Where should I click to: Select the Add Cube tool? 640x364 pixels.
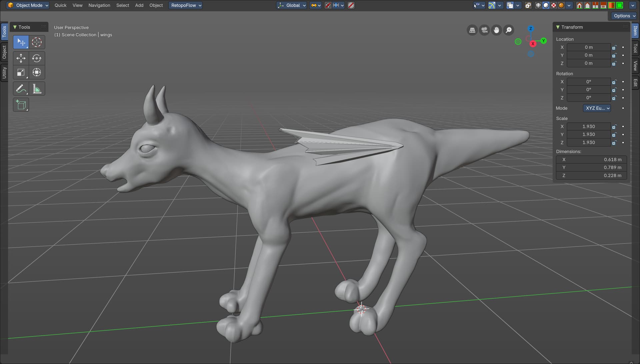pos(21,105)
